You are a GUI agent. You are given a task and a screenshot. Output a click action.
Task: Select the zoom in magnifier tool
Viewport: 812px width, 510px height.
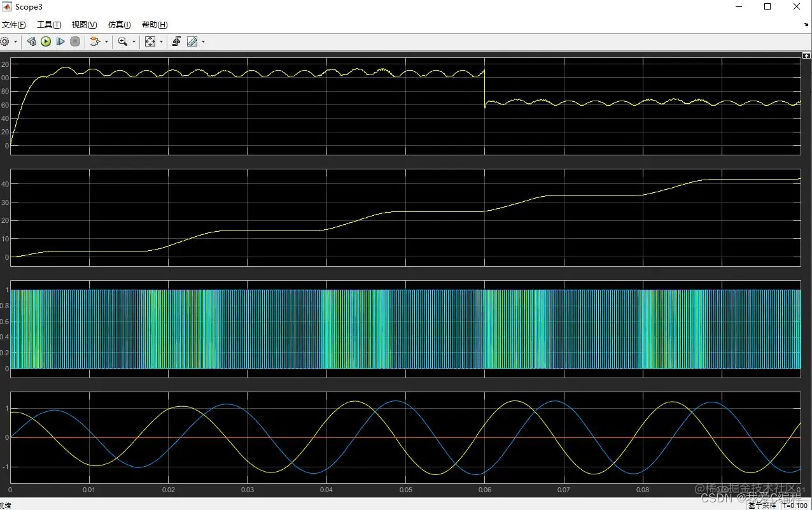tap(123, 41)
